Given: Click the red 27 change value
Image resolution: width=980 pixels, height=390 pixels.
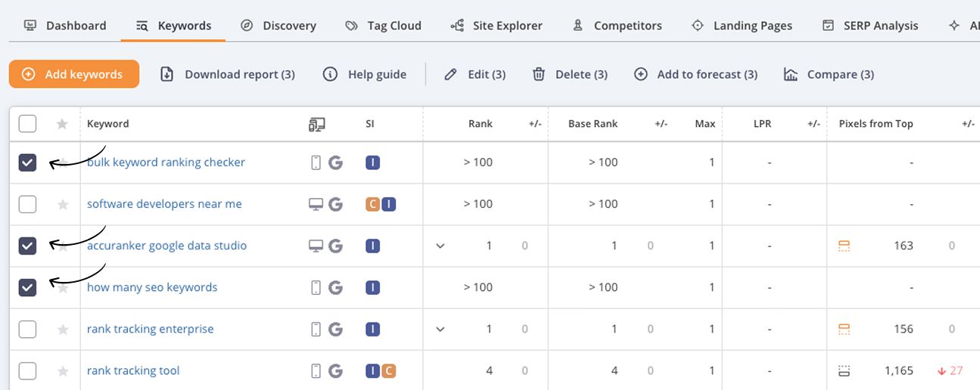Looking at the screenshot, I should click(950, 370).
